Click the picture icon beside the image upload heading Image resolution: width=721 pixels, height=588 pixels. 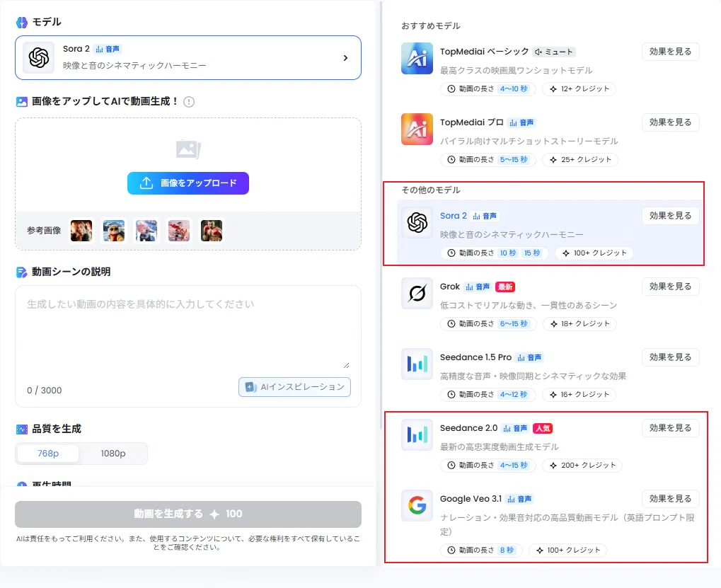click(22, 102)
